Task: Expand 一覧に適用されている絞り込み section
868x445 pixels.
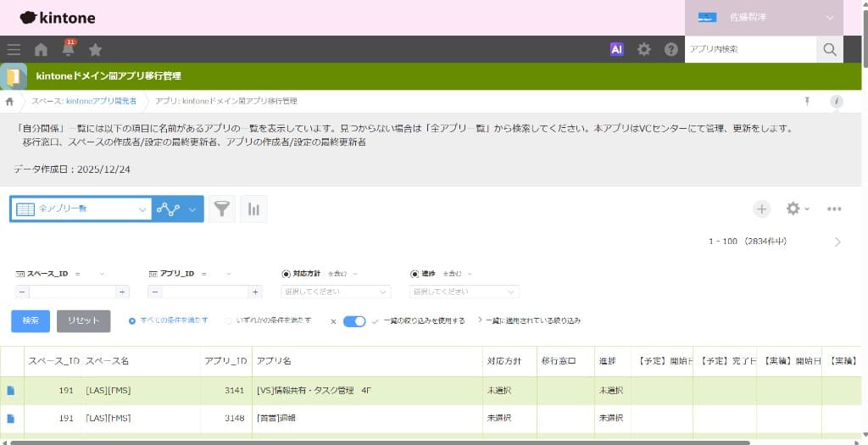Action: pos(529,321)
